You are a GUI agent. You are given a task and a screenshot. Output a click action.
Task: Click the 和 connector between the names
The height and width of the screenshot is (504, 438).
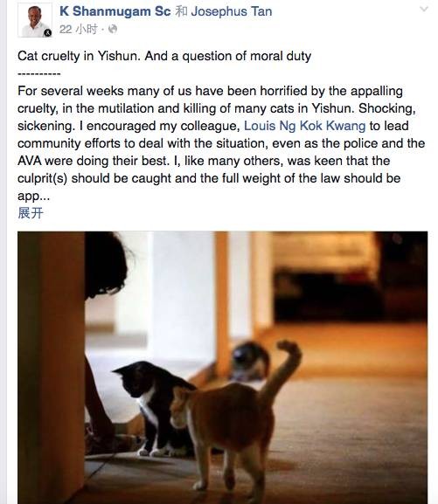click(181, 11)
